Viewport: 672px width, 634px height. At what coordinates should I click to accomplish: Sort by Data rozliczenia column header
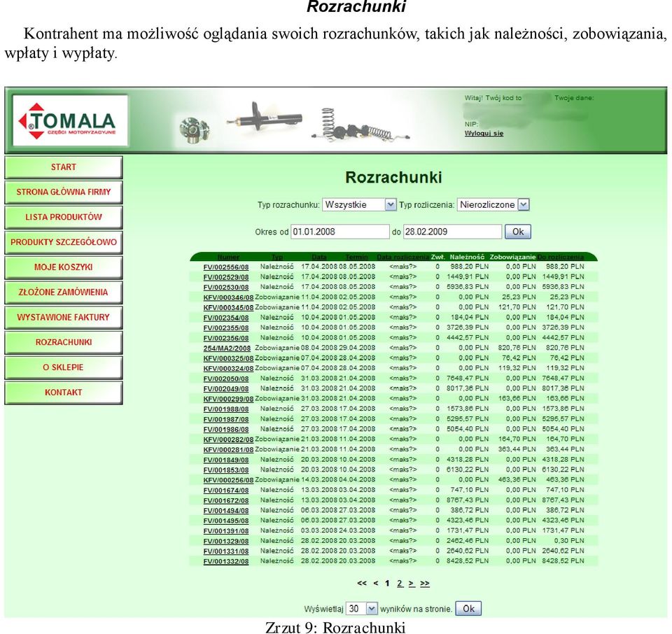[403, 257]
